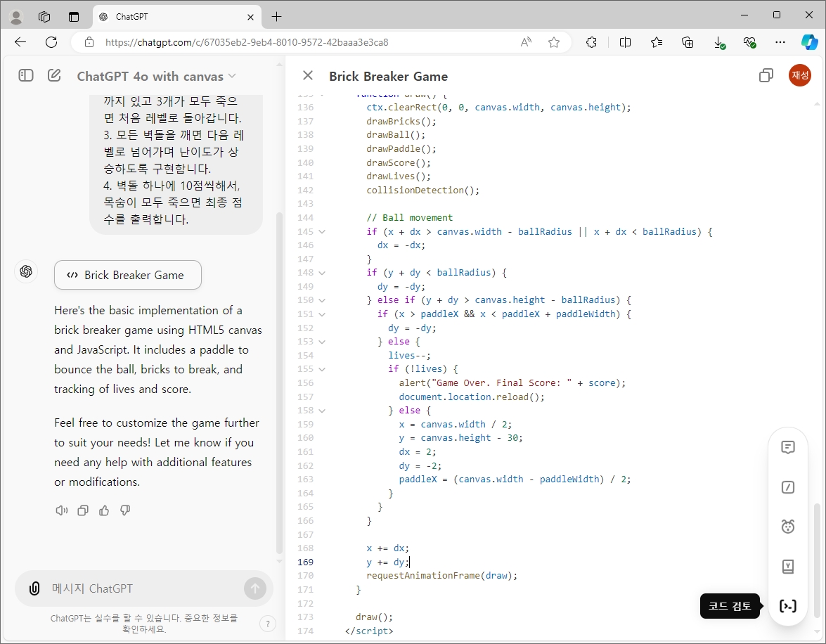Run 코드 검토 code review tool icon
Screen dimensions: 826x644
[788, 606]
